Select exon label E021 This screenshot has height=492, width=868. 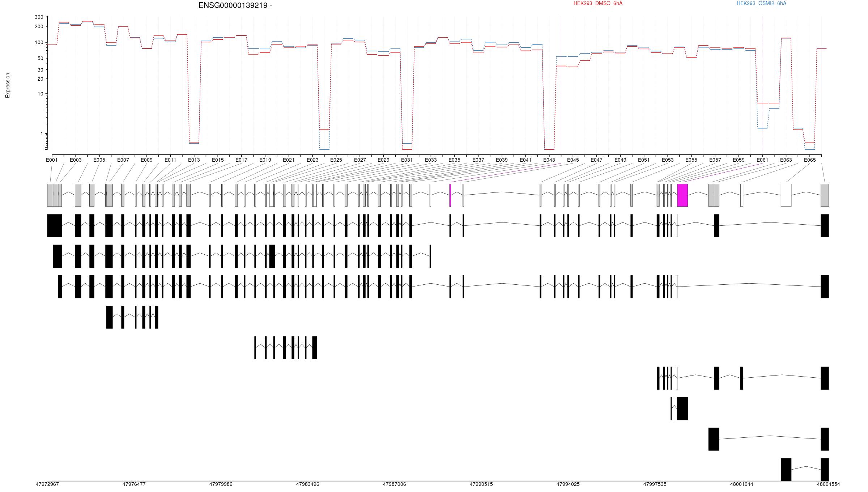click(289, 160)
